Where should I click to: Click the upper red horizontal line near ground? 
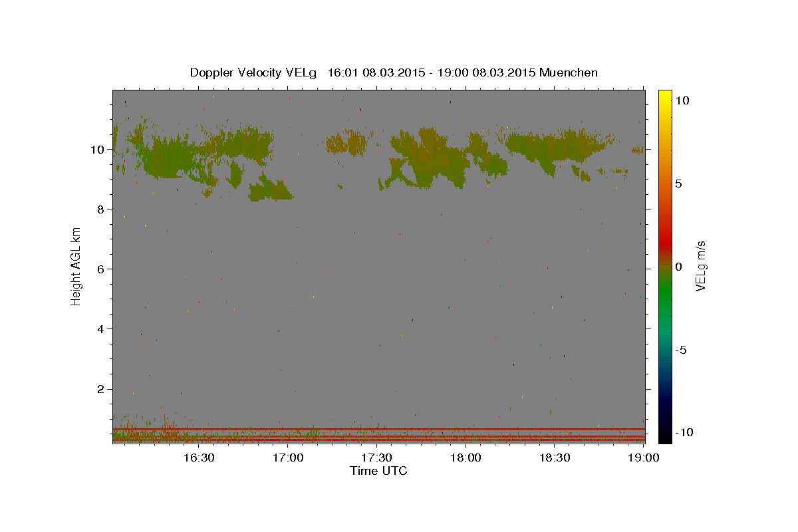pyautogui.click(x=378, y=429)
